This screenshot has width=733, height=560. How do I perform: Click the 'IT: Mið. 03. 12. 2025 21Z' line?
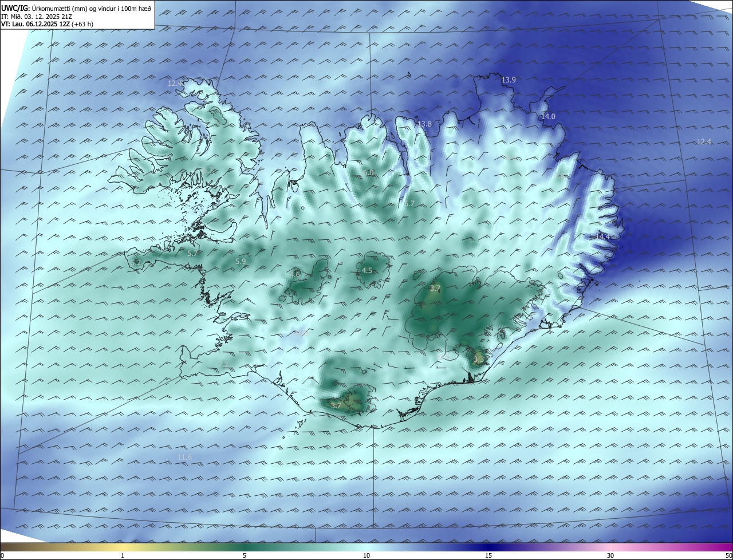pyautogui.click(x=38, y=17)
